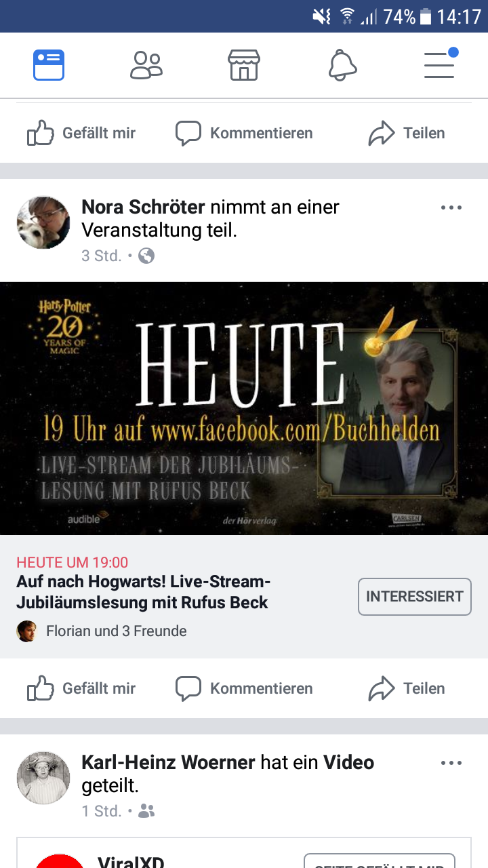The image size is (488, 868).
Task: Open event title Auf nach Hogwarts! Live-Stream
Action: 143,592
